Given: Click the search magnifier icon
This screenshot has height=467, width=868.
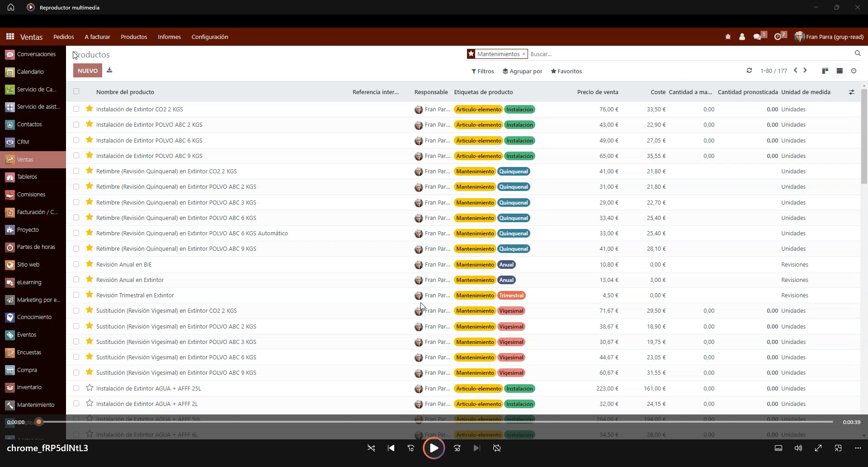Looking at the screenshot, I should click(858, 53).
